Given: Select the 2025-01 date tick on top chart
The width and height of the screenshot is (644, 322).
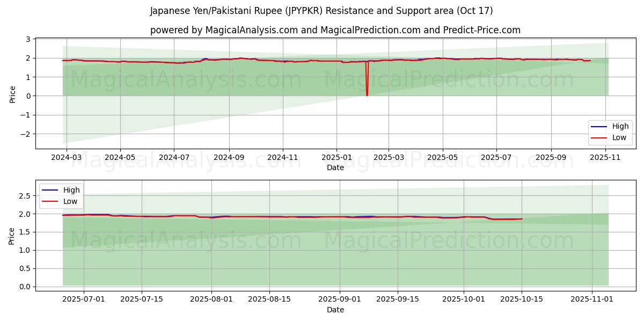Looking at the screenshot, I should (x=336, y=158).
